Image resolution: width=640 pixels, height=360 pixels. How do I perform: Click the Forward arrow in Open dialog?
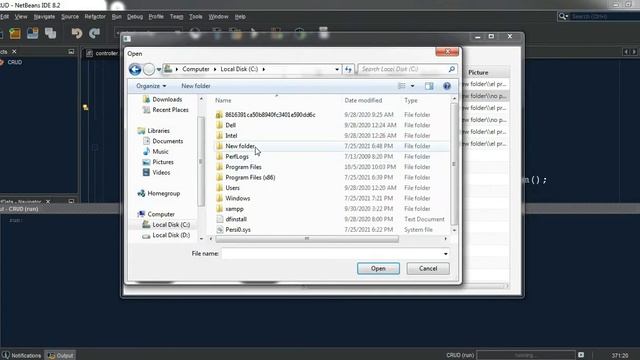(149, 69)
